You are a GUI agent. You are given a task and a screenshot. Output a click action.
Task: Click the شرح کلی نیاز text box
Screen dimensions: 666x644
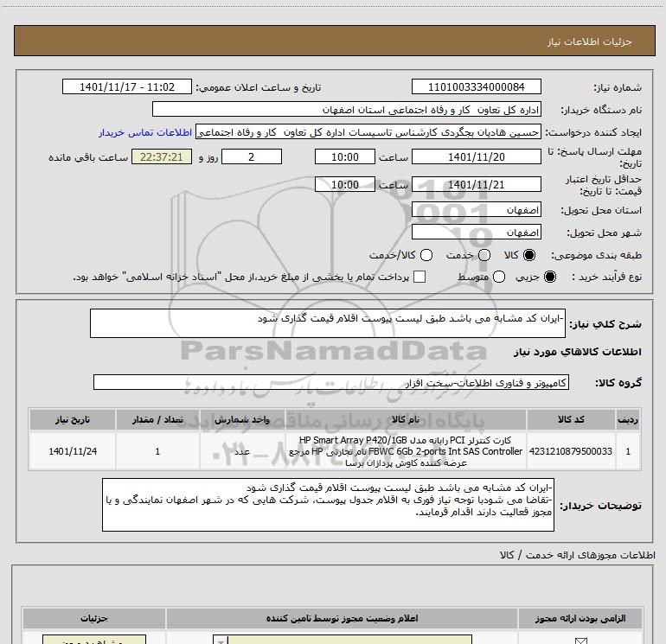(x=328, y=323)
